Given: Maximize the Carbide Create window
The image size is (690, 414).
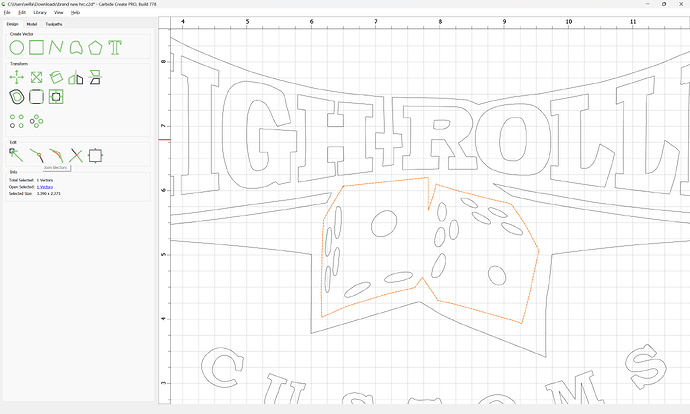Looking at the screenshot, I should coord(664,4).
